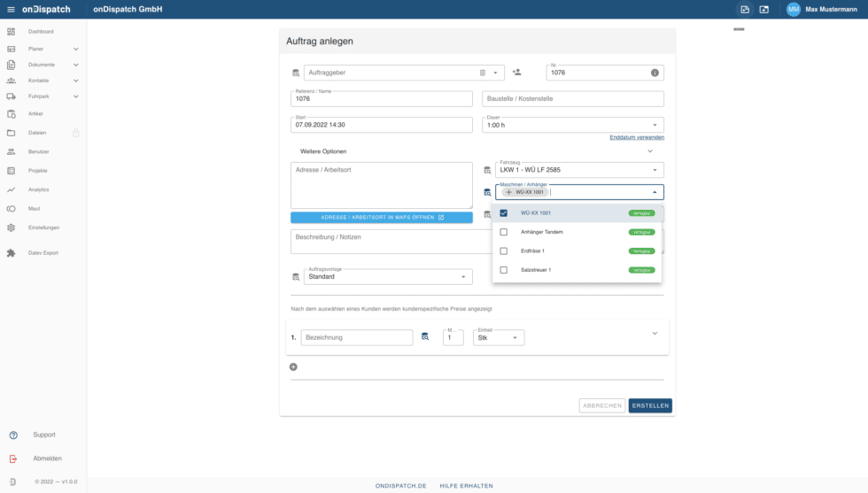868x493 pixels.
Task: Tick the Salzstreuer 1 checkbox
Action: point(504,270)
